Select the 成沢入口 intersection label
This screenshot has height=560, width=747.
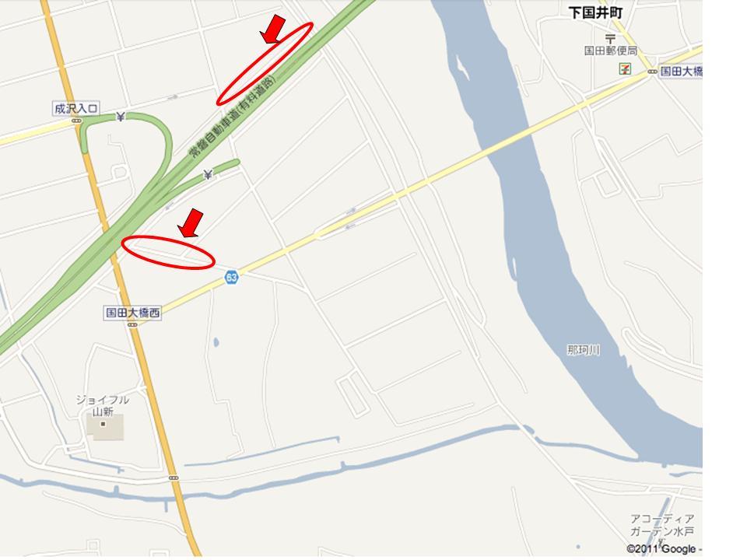pyautogui.click(x=76, y=109)
